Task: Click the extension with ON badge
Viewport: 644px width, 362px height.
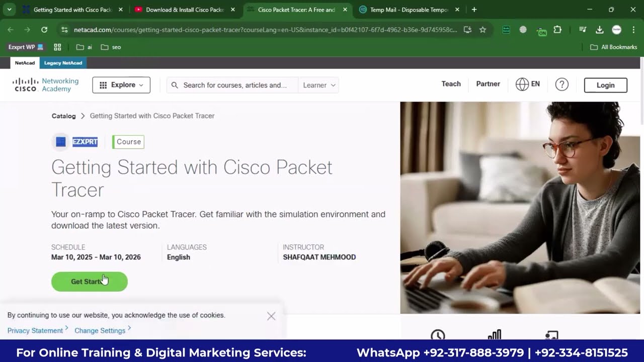Action: [x=541, y=30]
